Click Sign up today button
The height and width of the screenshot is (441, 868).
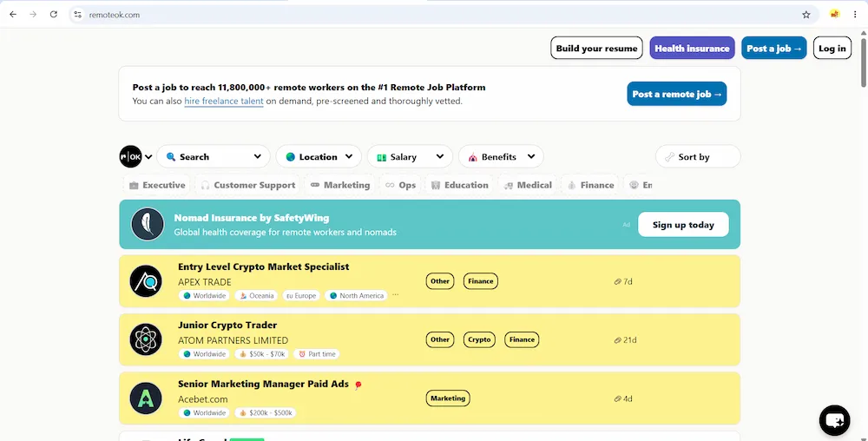click(x=683, y=224)
